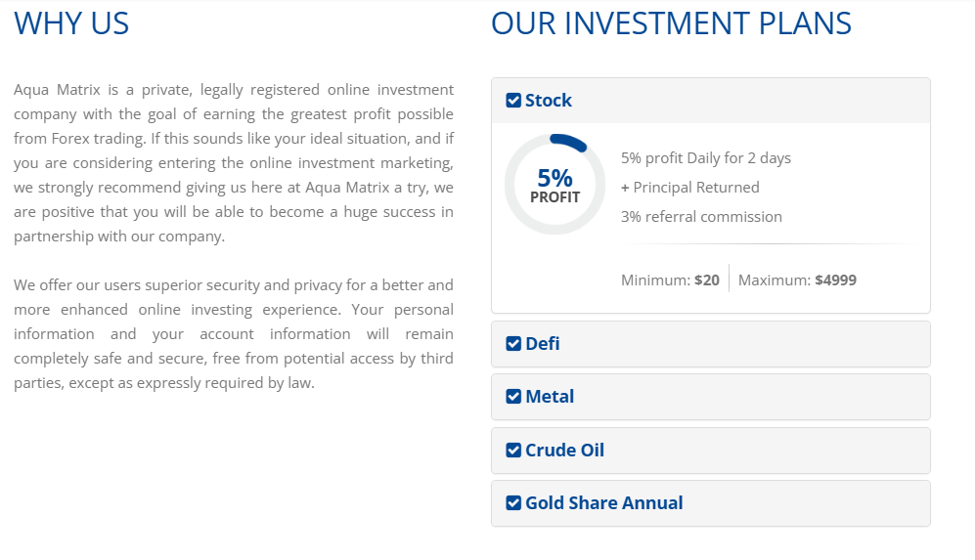The width and height of the screenshot is (975, 560).
Task: Click the checkmark icon beside Metal
Action: (513, 397)
